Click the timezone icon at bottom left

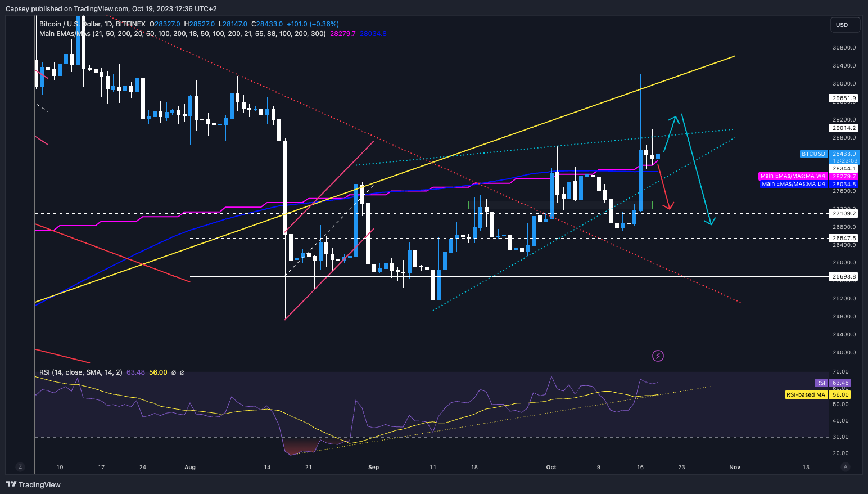[20, 467]
